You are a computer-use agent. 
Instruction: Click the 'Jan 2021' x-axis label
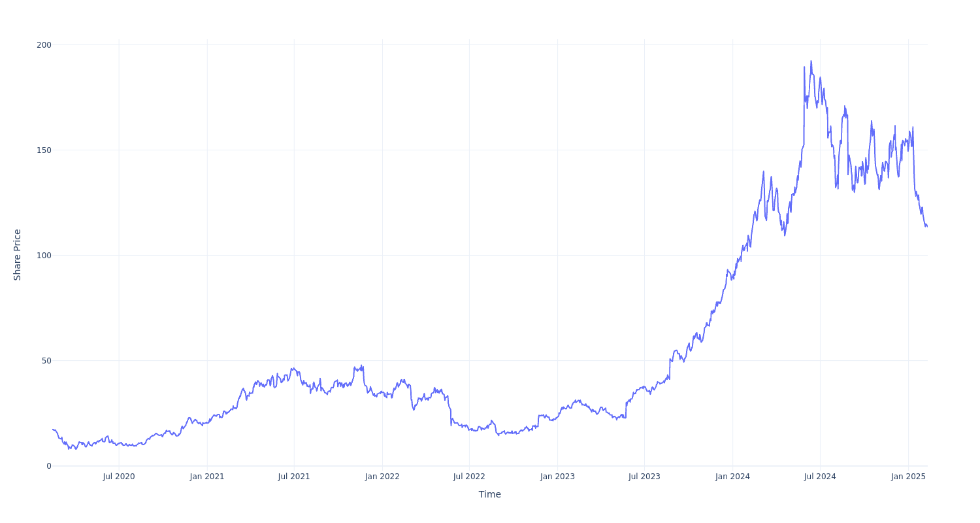[x=207, y=477]
